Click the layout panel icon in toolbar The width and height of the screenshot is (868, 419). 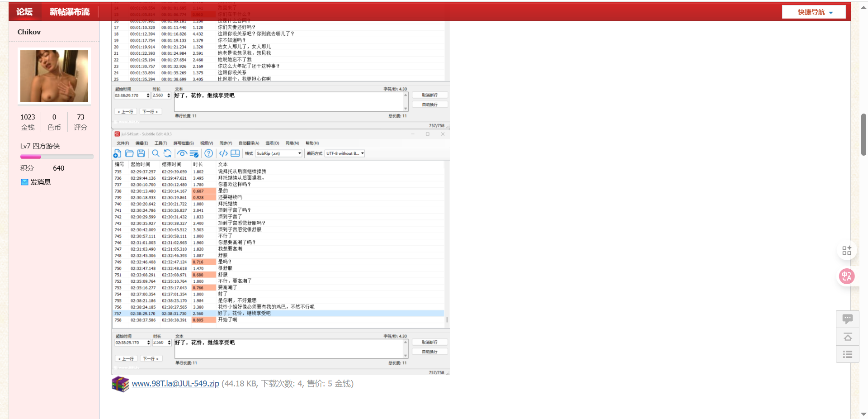(x=235, y=153)
